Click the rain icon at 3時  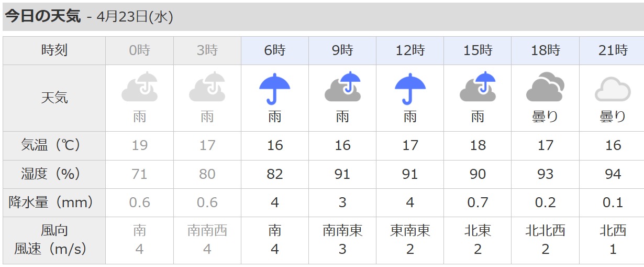(x=207, y=87)
